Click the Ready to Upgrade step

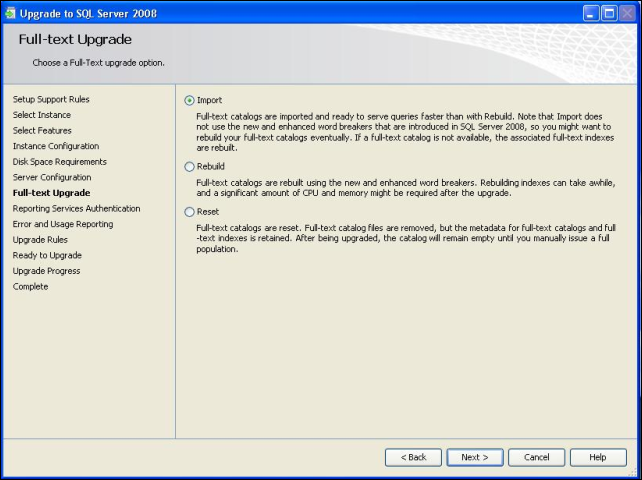(47, 255)
